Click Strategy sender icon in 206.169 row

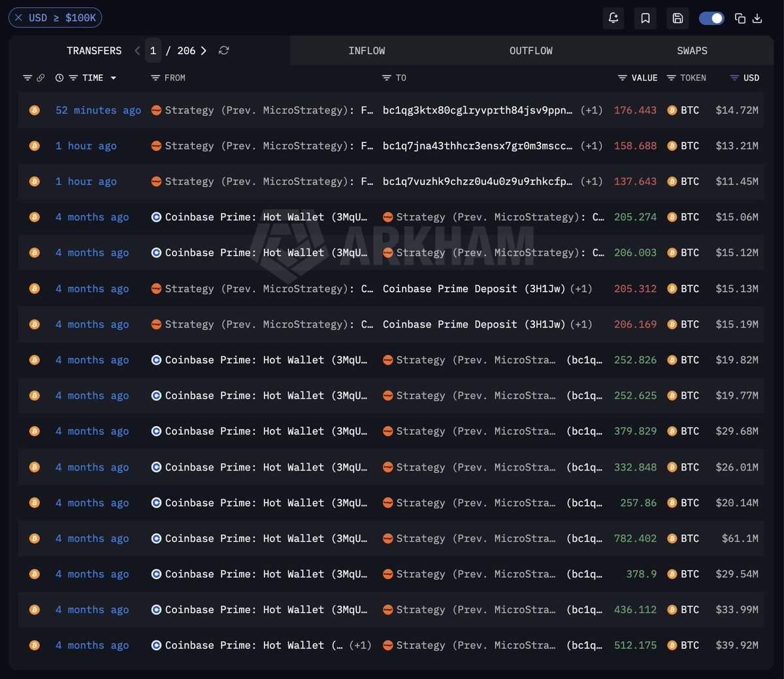(x=156, y=324)
